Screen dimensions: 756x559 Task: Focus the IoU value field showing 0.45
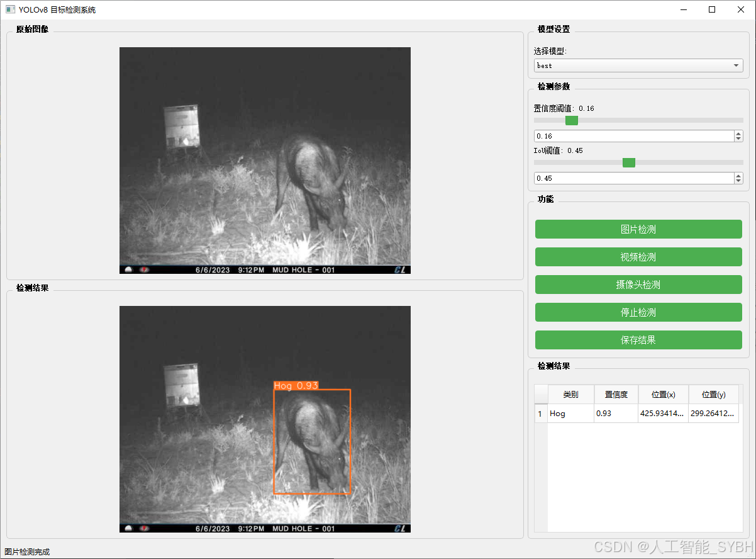633,178
